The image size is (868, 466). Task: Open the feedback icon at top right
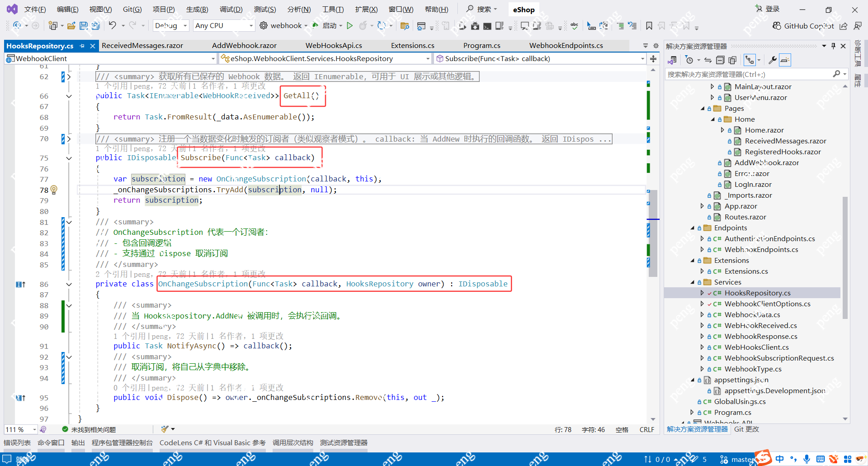coord(857,26)
